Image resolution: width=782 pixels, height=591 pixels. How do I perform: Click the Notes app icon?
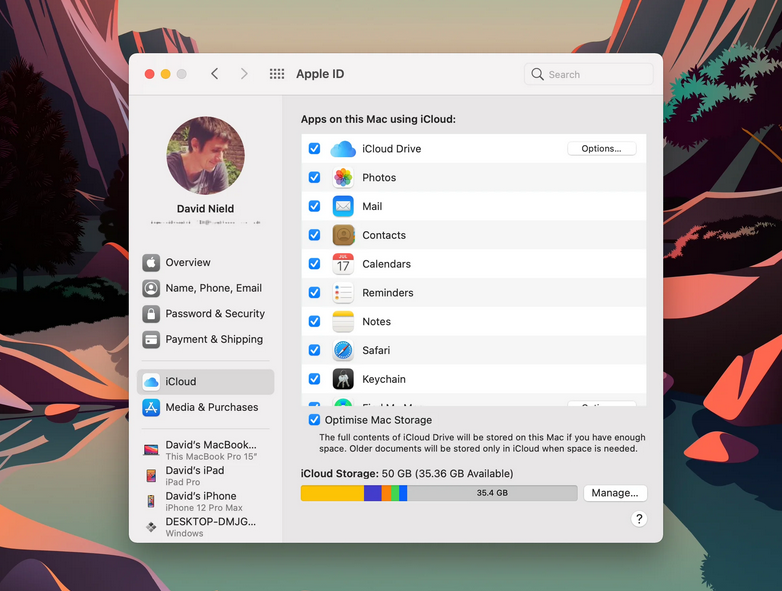point(343,322)
